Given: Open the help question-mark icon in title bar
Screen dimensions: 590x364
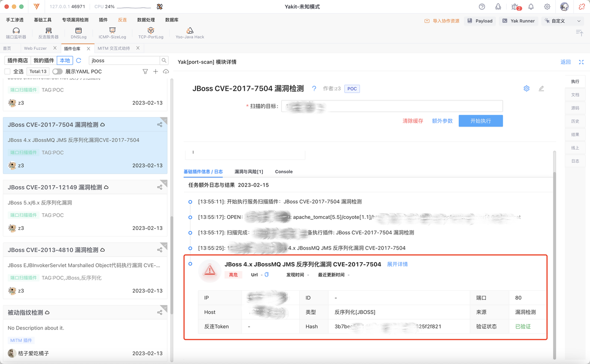Looking at the screenshot, I should point(482,7).
